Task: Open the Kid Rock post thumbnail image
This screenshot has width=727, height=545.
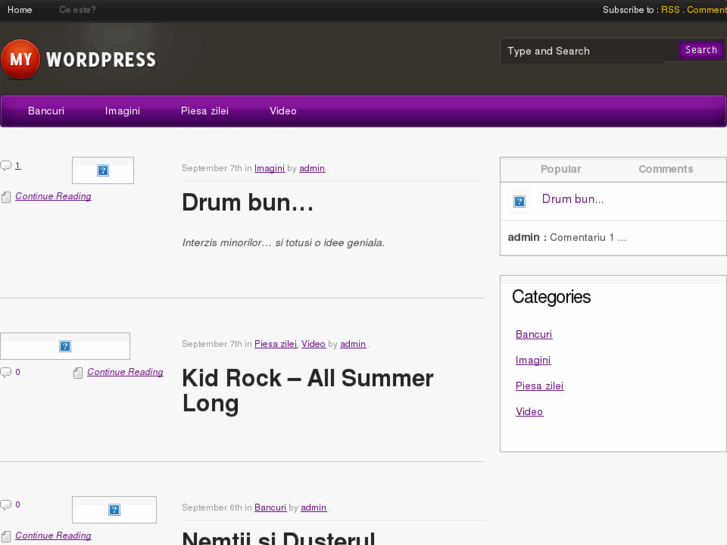Action: coord(65,346)
